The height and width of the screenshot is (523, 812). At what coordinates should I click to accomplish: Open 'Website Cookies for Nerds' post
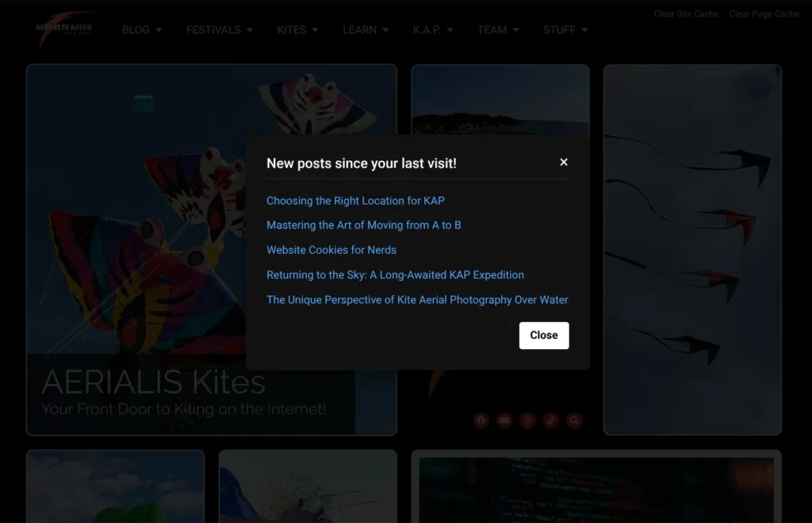(331, 250)
